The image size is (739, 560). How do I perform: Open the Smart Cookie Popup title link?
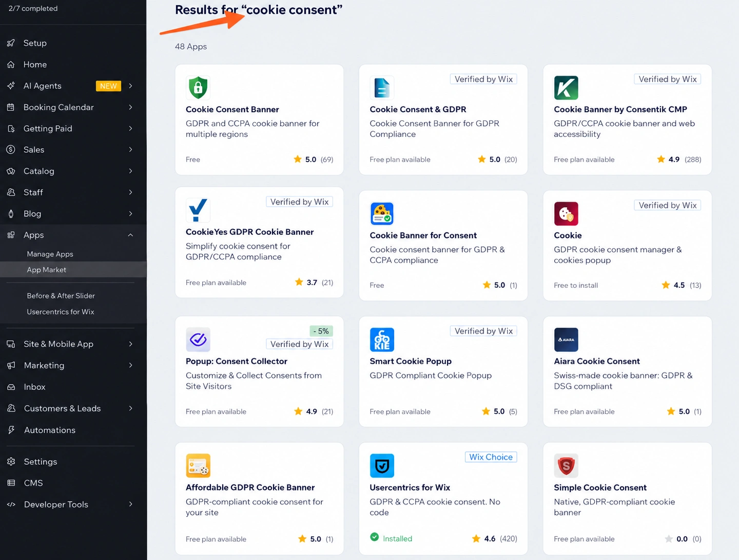(x=411, y=361)
